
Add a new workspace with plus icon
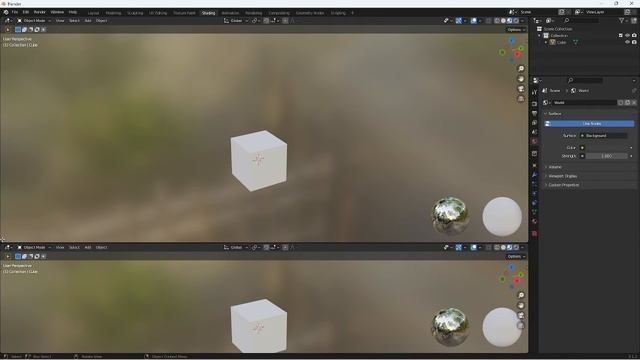(x=352, y=13)
